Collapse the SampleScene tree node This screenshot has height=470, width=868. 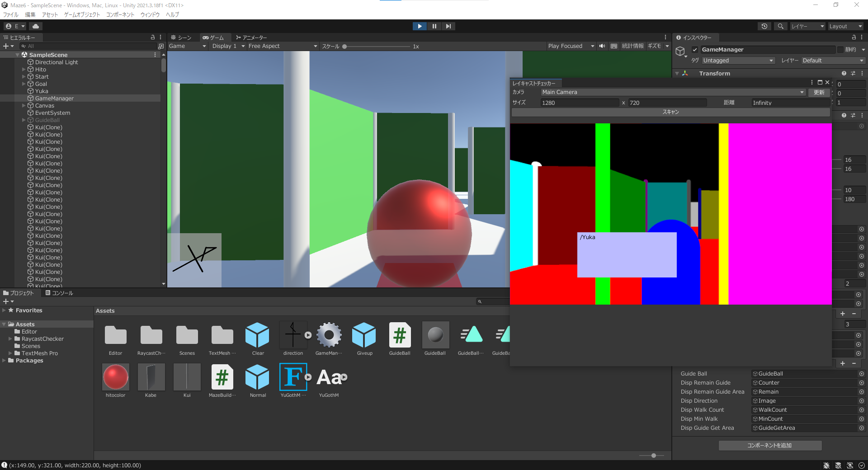18,55
